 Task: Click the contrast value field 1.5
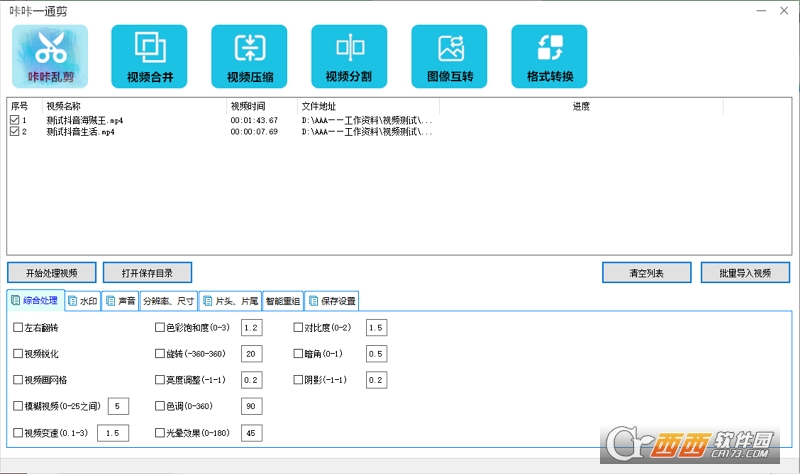tap(377, 328)
